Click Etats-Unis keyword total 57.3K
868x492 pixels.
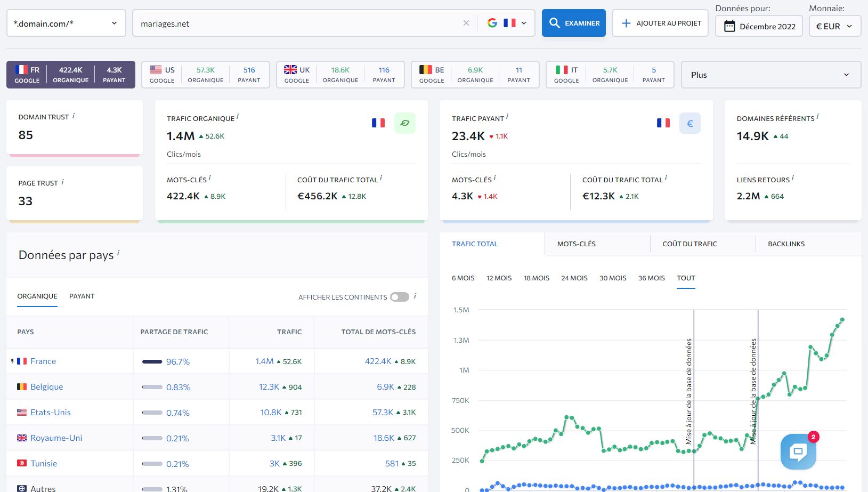tap(383, 412)
